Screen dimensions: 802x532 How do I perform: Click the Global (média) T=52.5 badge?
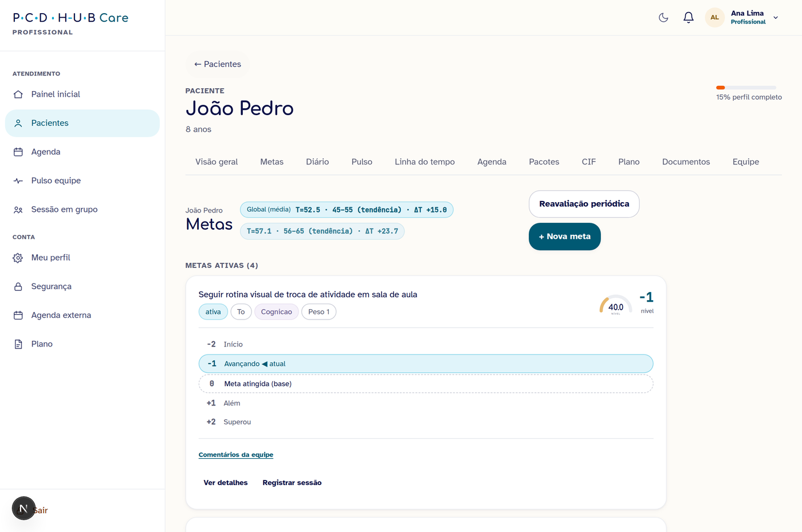(x=347, y=210)
